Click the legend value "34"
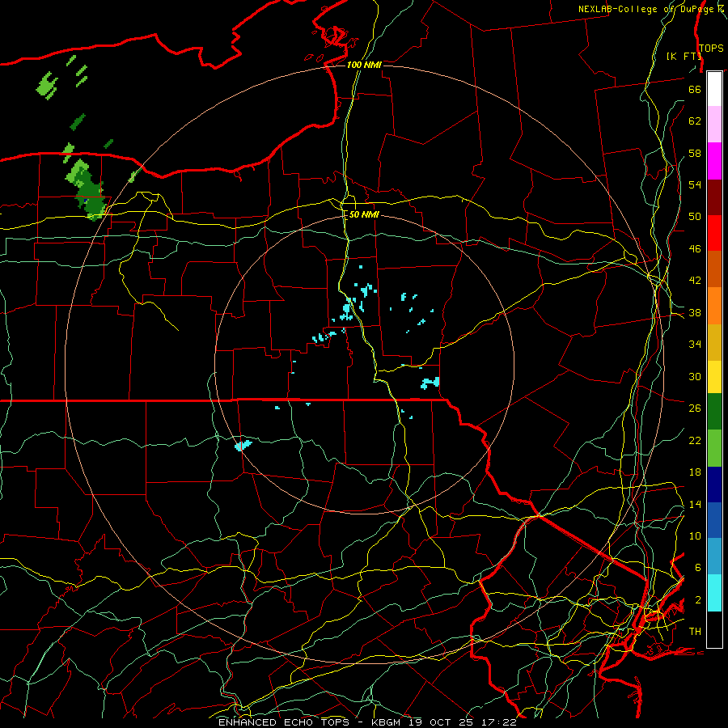 point(695,345)
